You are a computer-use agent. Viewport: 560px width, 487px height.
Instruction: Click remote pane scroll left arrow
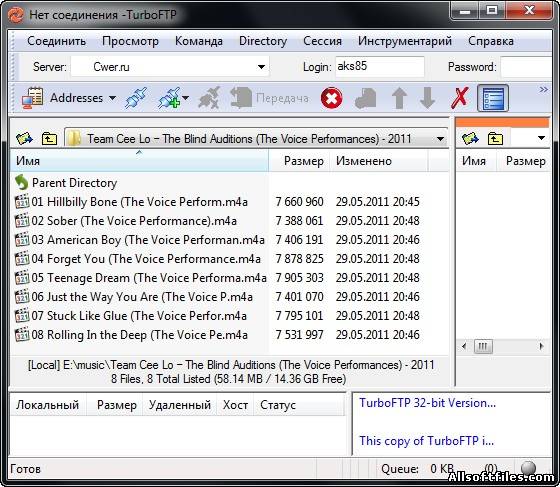(x=464, y=346)
